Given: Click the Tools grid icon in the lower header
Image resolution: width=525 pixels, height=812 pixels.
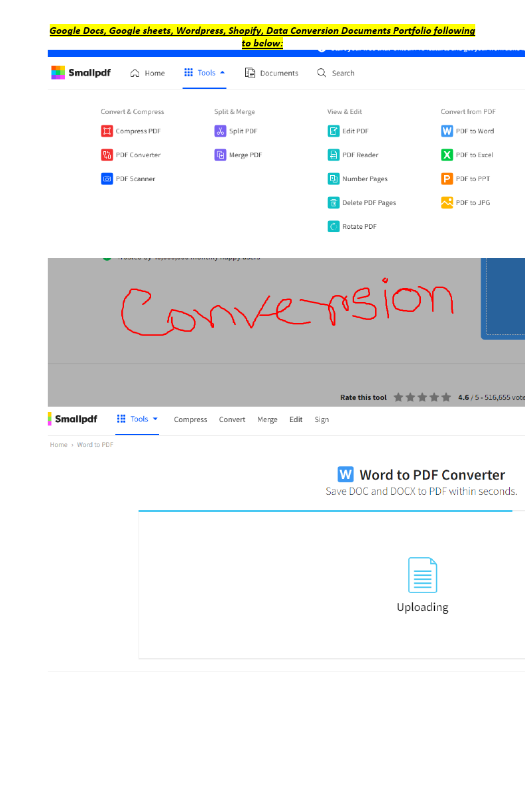Looking at the screenshot, I should (x=121, y=419).
